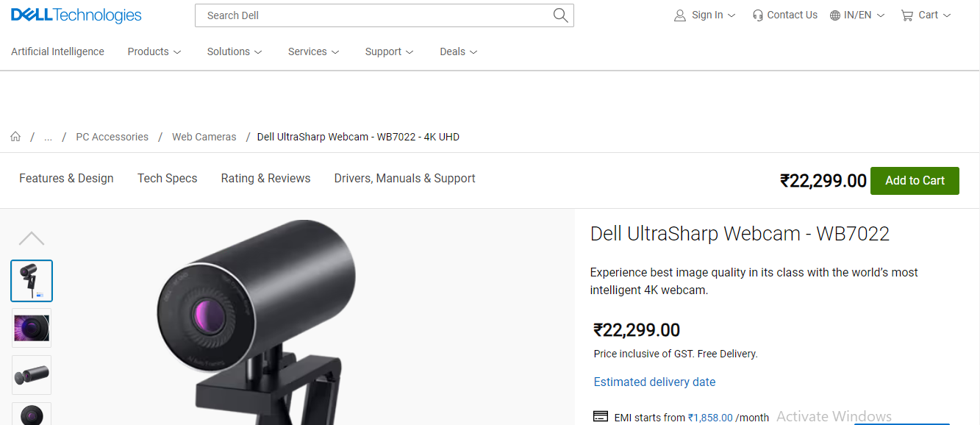Image resolution: width=980 pixels, height=425 pixels.
Task: Switch to the Tech Specs tab
Action: pos(168,179)
